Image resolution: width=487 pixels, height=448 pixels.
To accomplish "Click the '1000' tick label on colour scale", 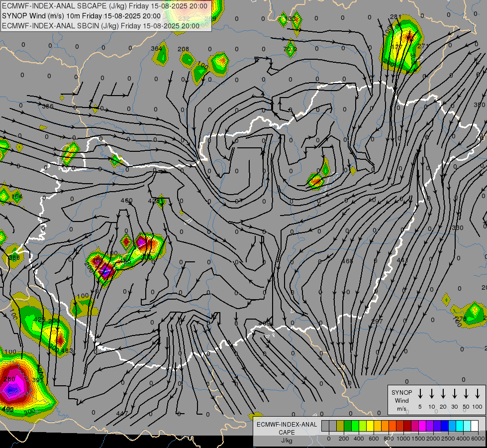I will [403, 439].
